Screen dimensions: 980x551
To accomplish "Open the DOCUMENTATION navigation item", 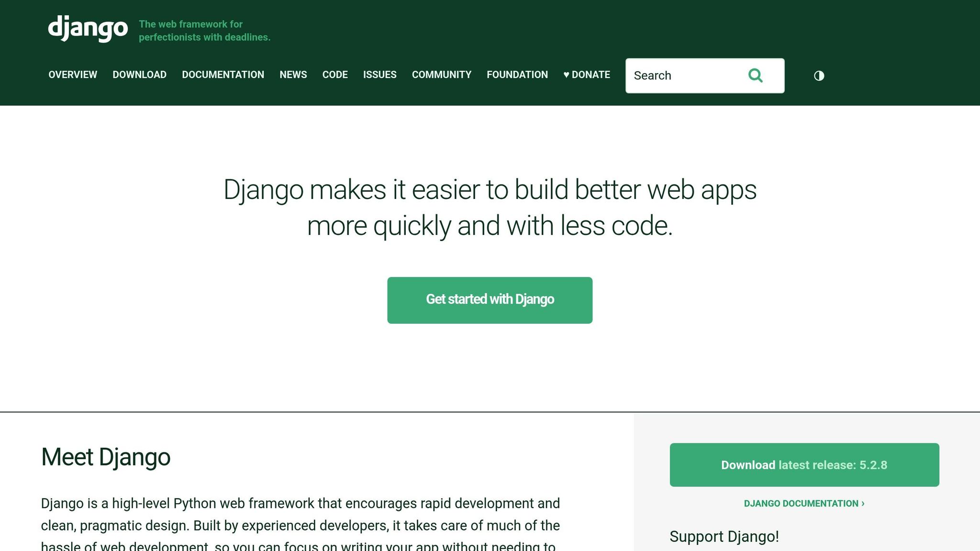I will (223, 75).
